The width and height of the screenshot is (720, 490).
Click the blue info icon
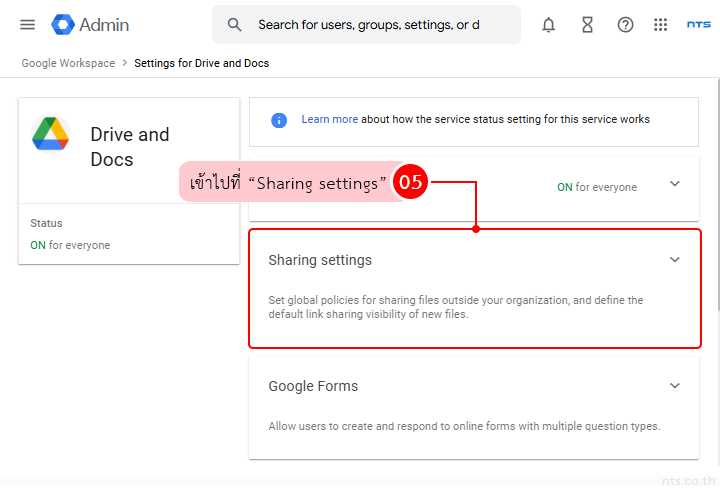tap(279, 119)
